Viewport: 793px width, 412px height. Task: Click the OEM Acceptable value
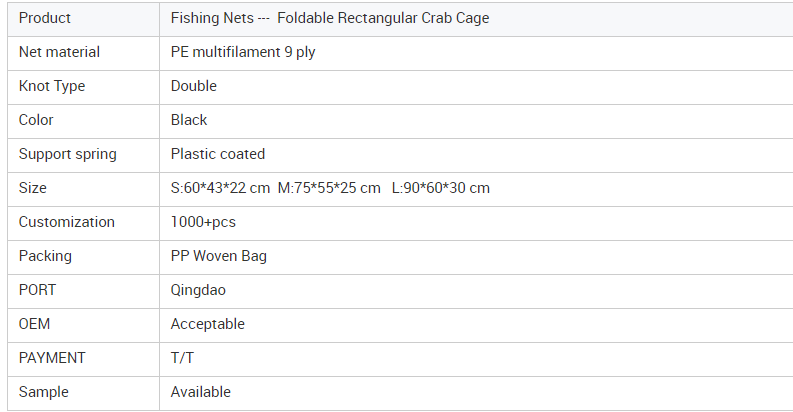[x=207, y=325]
